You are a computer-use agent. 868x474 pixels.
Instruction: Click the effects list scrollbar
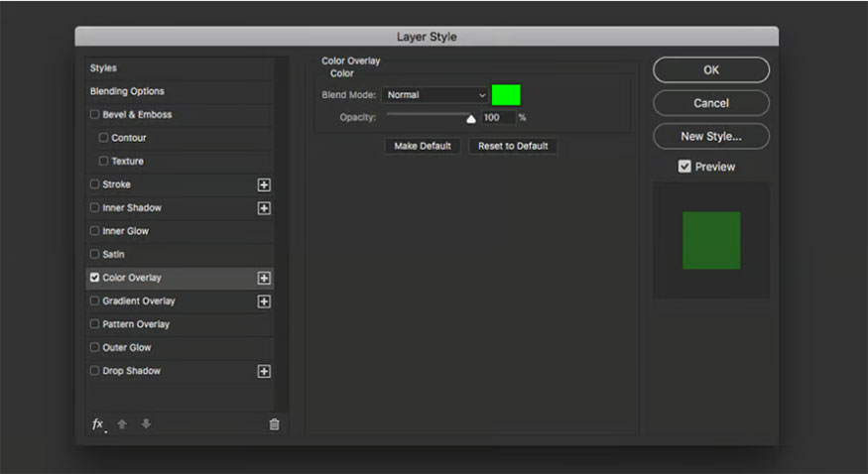(281, 235)
